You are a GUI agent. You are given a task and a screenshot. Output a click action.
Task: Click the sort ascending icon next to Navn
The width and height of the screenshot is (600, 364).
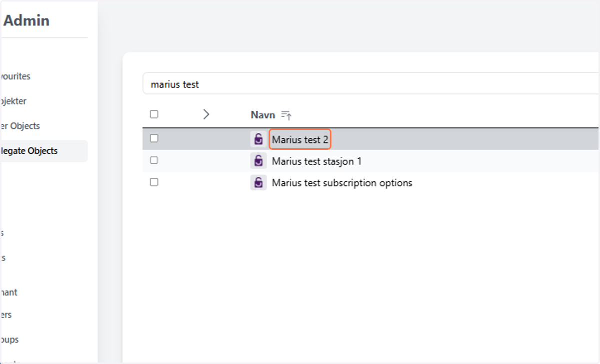[x=286, y=115]
